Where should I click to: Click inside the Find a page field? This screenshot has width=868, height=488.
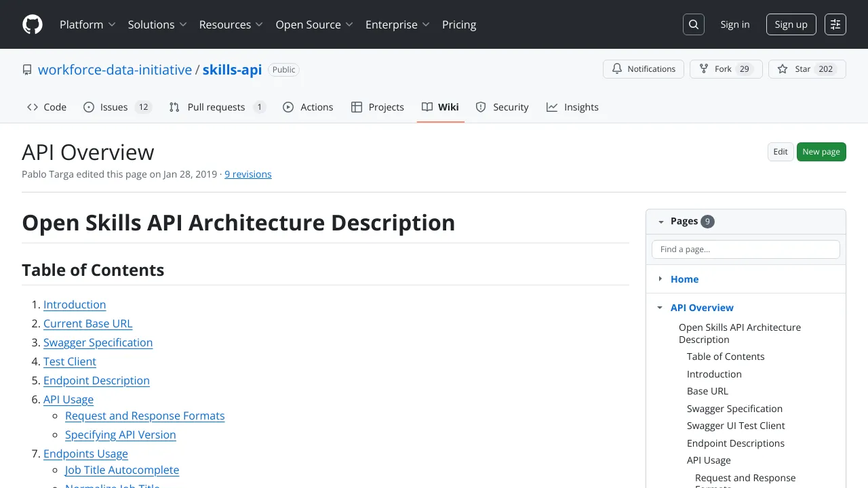pos(746,249)
